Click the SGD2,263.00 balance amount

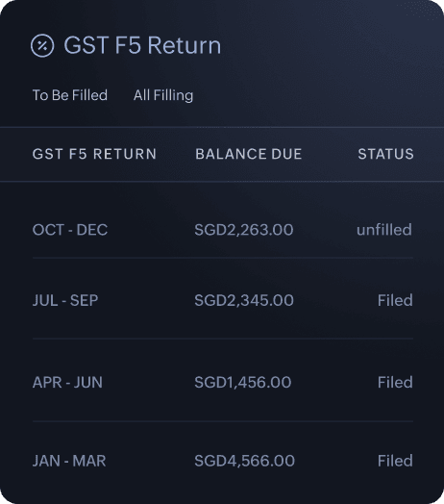click(x=244, y=230)
